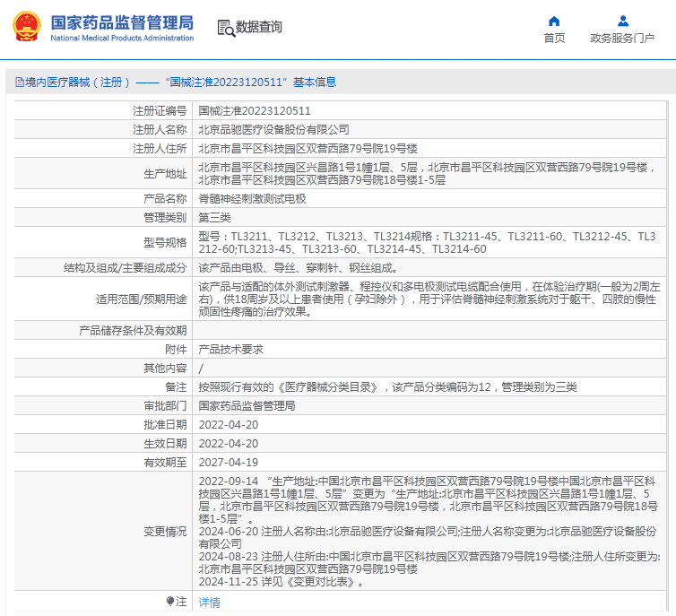This screenshot has width=676, height=616.
Task: Click the 管理类别 row label
Action: click(165, 218)
